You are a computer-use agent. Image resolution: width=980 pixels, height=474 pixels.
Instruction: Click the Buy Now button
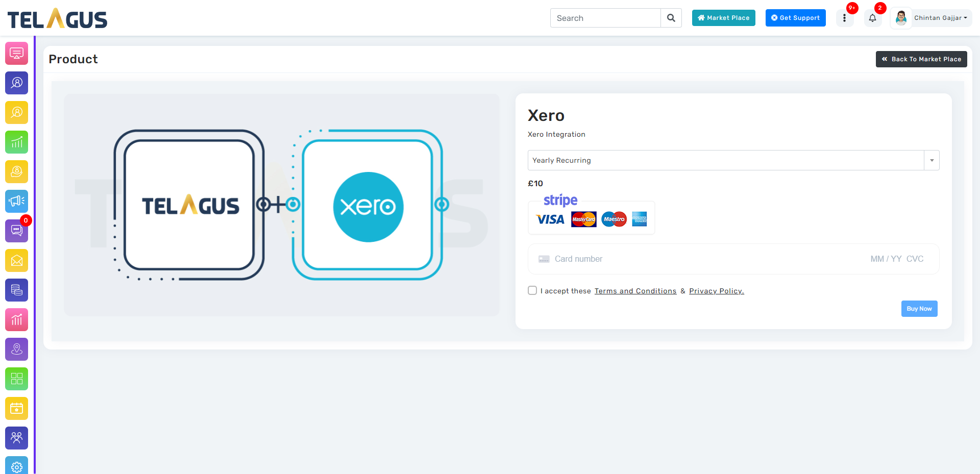(x=919, y=309)
